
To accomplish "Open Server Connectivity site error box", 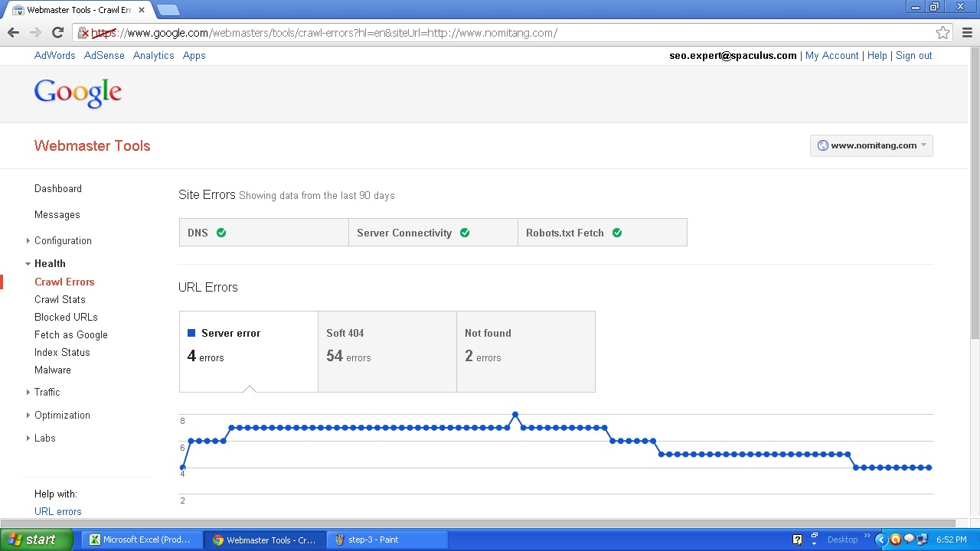I will tap(433, 233).
